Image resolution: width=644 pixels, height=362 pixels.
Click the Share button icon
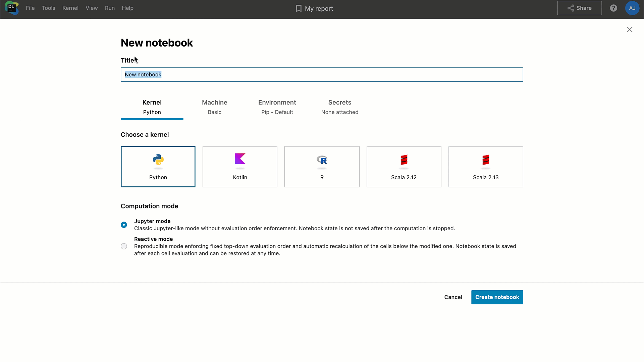(x=571, y=8)
